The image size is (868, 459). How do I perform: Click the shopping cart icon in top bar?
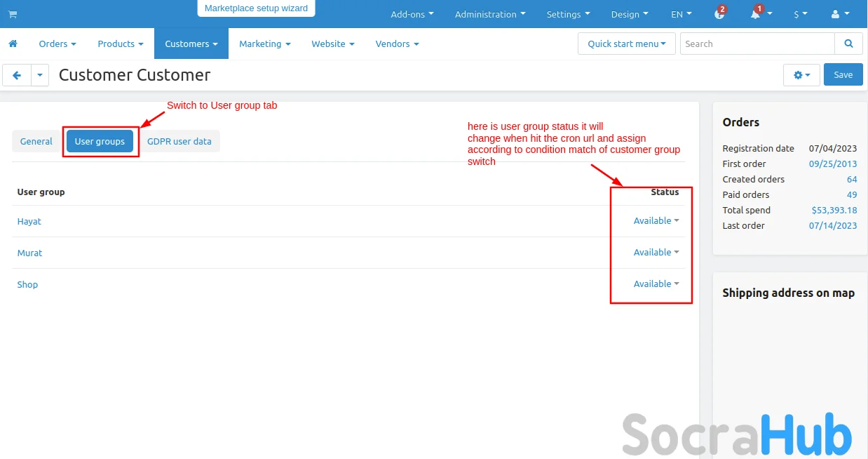point(13,14)
